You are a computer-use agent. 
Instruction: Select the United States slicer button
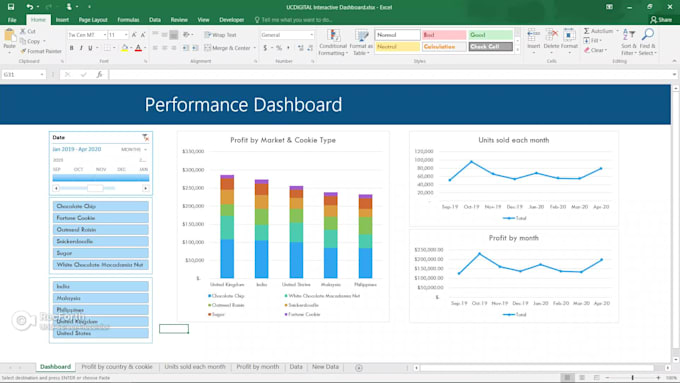click(101, 334)
